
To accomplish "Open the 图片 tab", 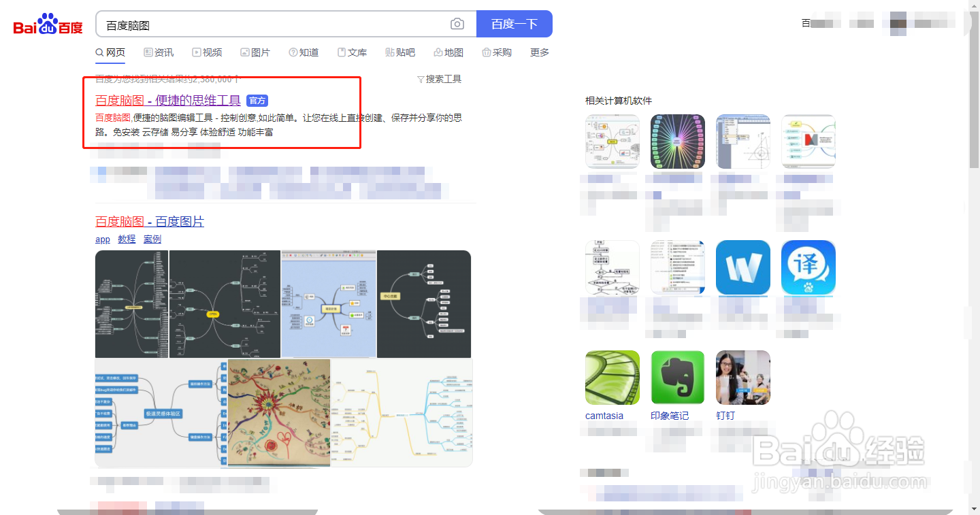I will pos(255,52).
